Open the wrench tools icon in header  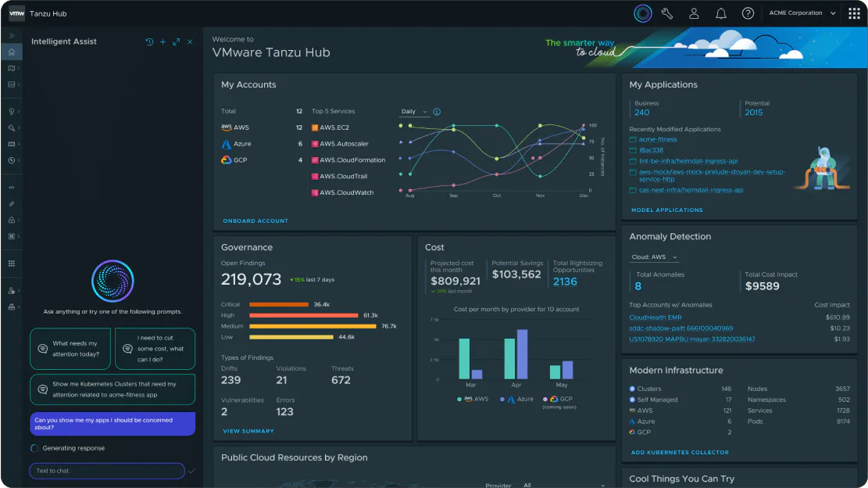tap(667, 13)
